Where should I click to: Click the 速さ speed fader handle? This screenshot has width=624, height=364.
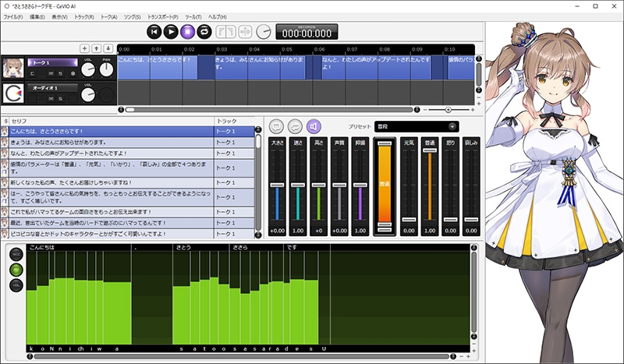click(298, 185)
